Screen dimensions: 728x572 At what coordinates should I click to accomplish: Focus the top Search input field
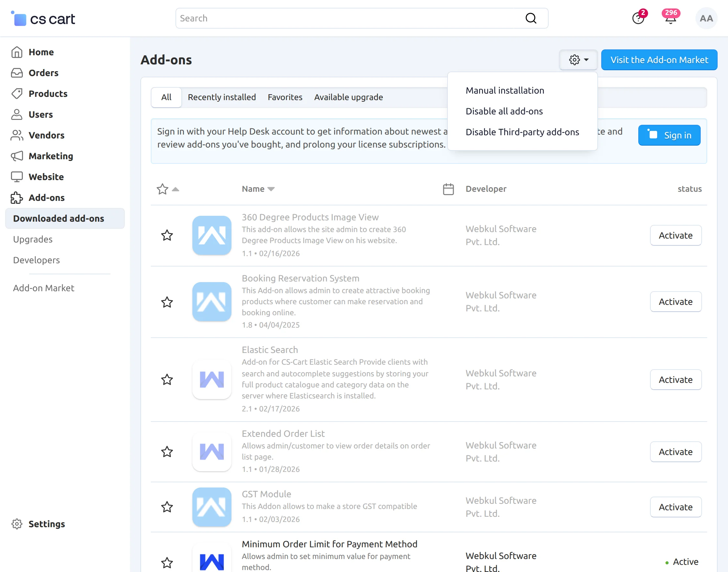[348, 19]
